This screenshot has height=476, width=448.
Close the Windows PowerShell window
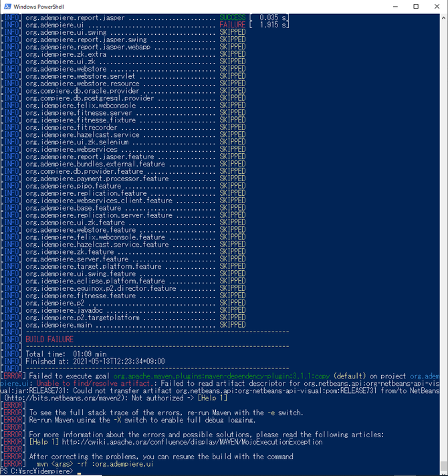437,7
